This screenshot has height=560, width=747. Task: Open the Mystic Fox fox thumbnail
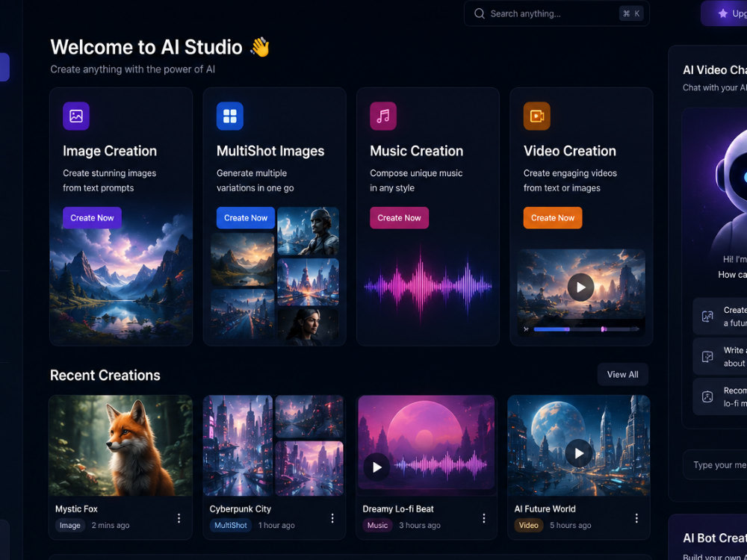click(120, 445)
